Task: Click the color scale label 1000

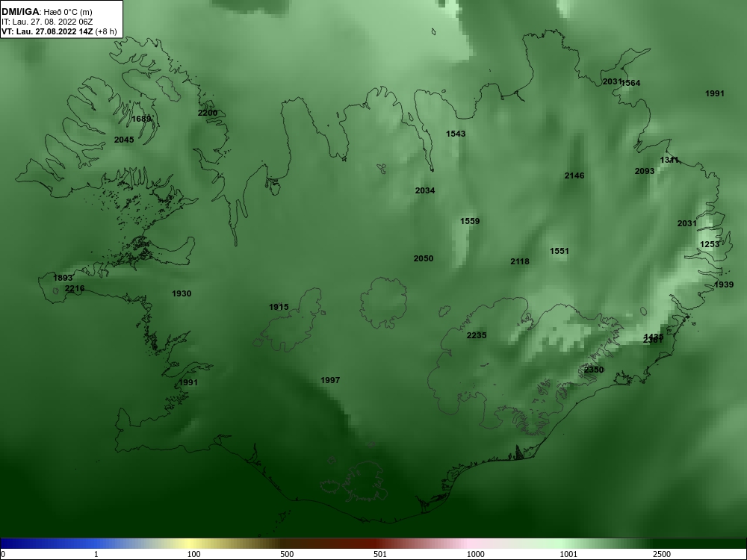Action: point(475,554)
